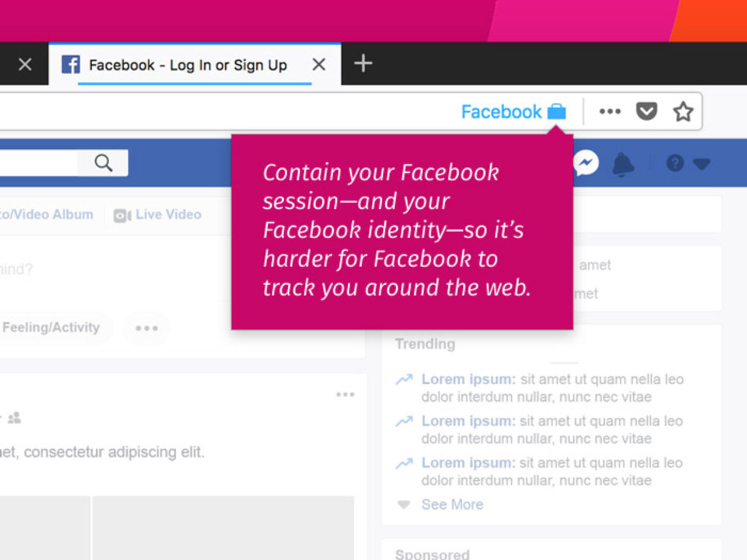Screen dimensions: 747x560
Task: Select Feeling/Activity on the status composer
Action: tap(50, 328)
